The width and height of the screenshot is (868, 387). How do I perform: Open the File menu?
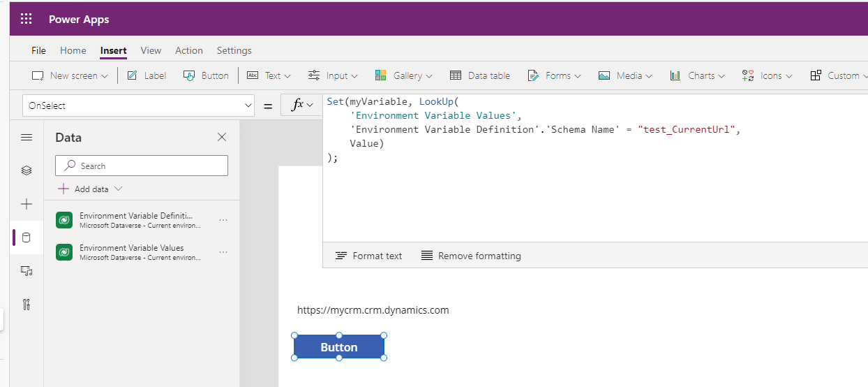click(x=38, y=50)
